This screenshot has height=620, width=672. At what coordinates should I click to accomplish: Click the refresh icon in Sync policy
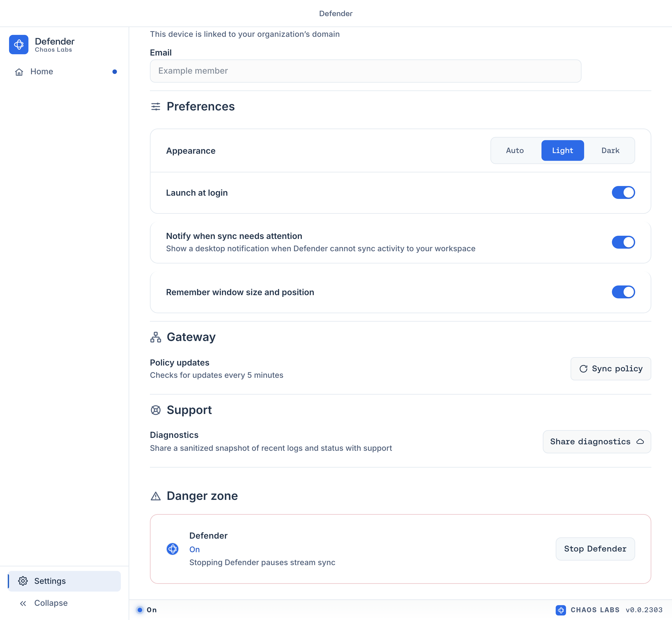(583, 369)
